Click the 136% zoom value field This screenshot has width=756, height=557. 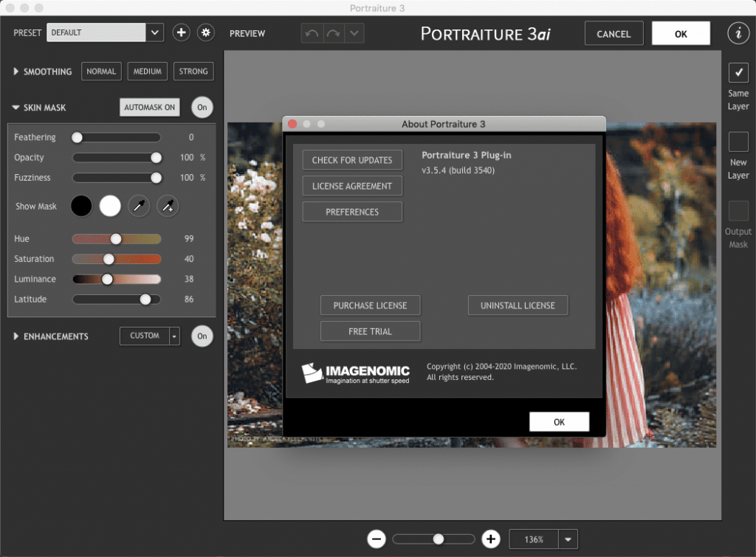click(534, 539)
